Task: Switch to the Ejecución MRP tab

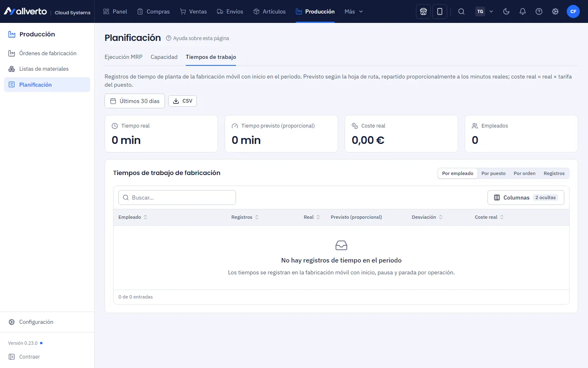Action: click(123, 57)
